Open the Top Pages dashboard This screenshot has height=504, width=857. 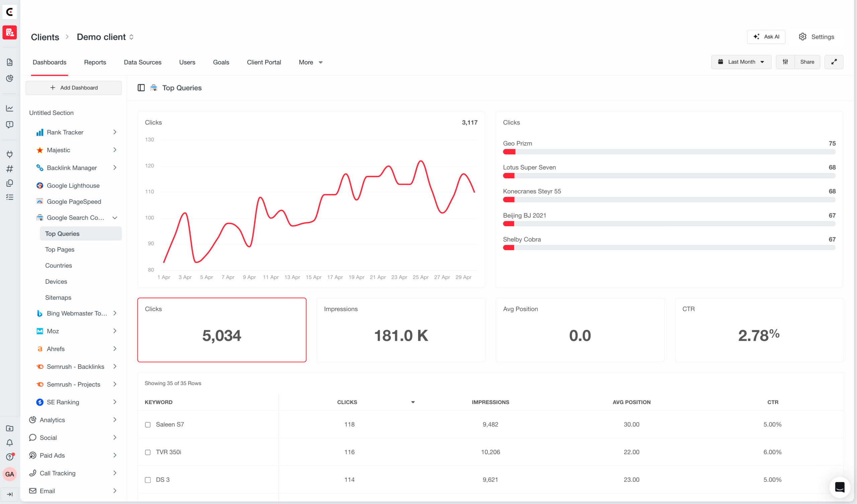(60, 250)
